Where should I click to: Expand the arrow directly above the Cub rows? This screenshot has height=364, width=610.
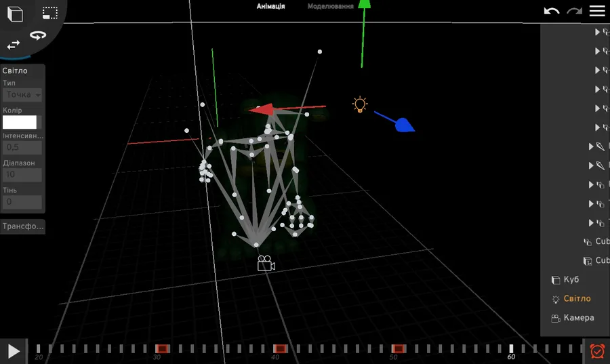coord(591,222)
